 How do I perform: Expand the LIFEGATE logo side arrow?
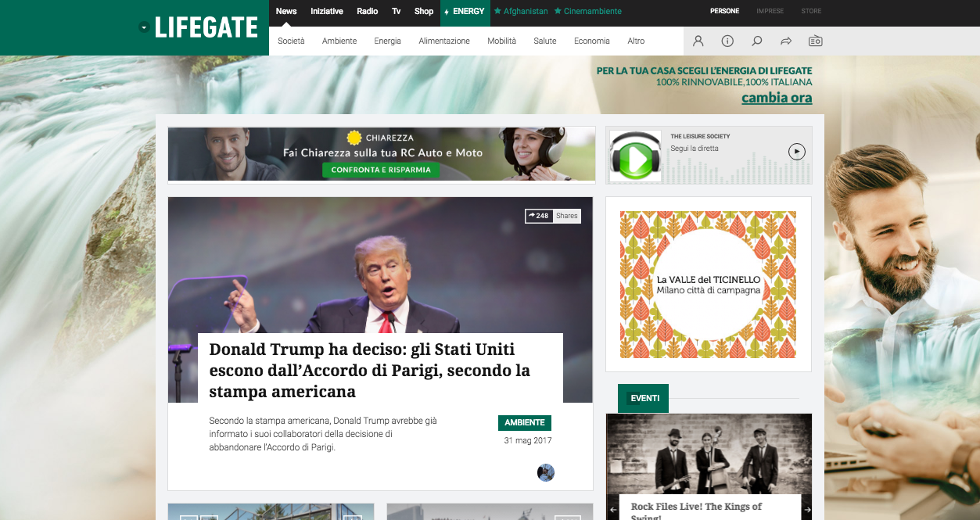coord(143,27)
